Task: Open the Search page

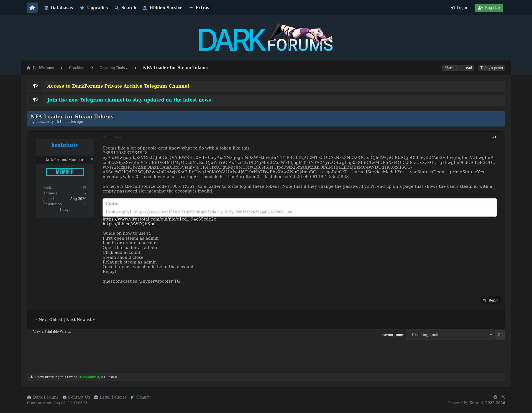Action: pos(126,8)
